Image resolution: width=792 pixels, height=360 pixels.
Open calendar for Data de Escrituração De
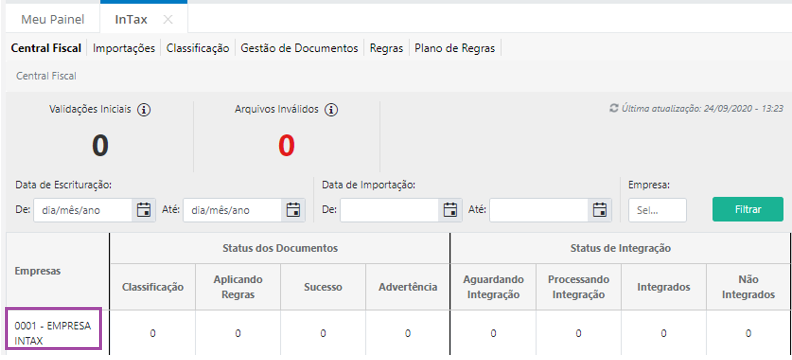pyautogui.click(x=144, y=210)
